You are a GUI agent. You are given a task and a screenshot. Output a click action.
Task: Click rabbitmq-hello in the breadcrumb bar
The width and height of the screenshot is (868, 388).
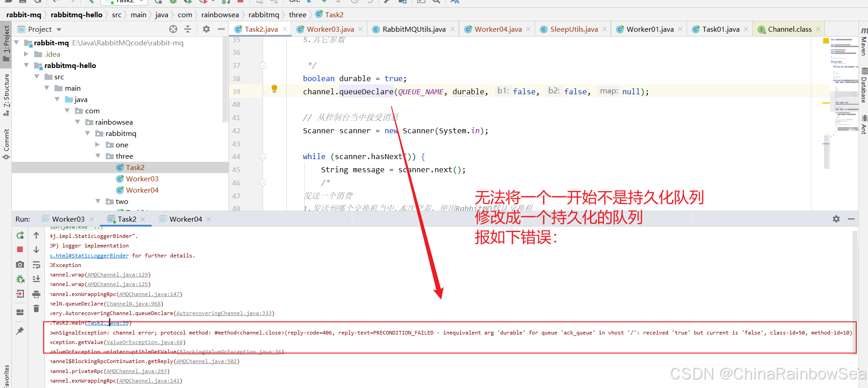pos(76,15)
